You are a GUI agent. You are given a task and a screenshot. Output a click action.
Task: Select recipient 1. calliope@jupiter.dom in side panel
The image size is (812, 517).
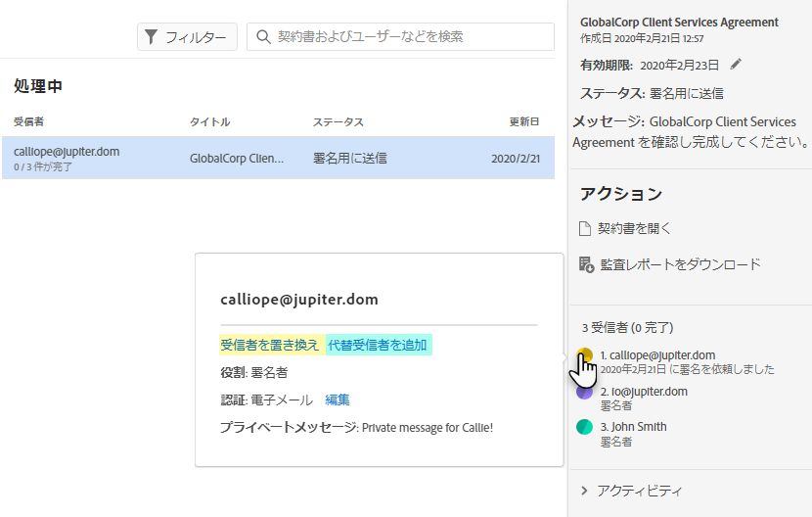(657, 355)
